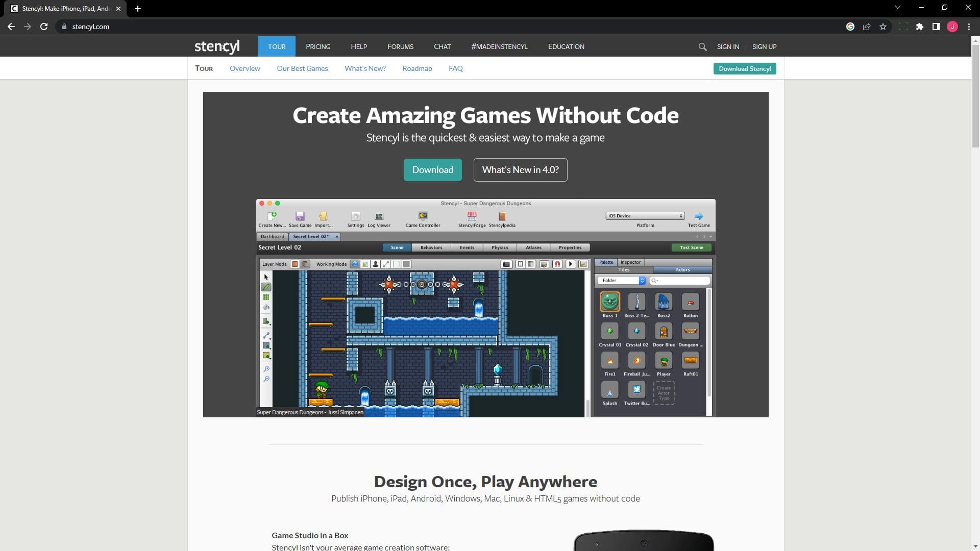This screenshot has width=980, height=551.
Task: Reload the stencyl.com page
Action: click(x=44, y=27)
